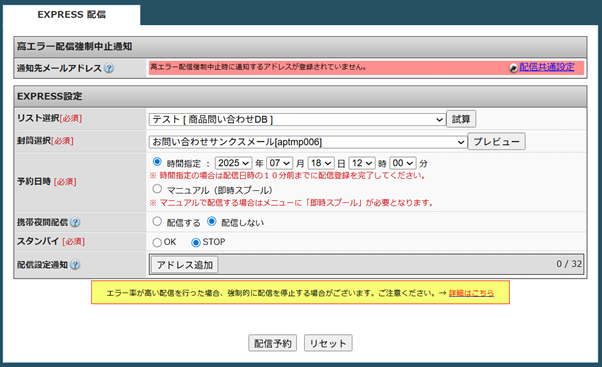Viewport: 602px width, 367px height.
Task: Open the minute dropdown showing 00
Action: [x=403, y=163]
